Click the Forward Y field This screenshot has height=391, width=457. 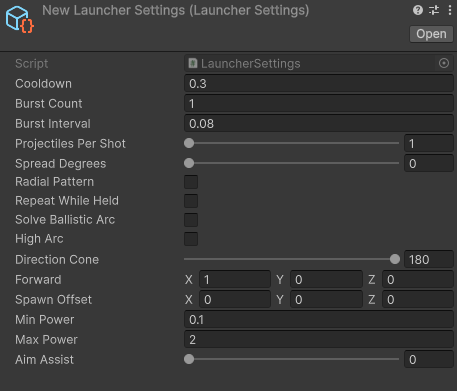326,279
